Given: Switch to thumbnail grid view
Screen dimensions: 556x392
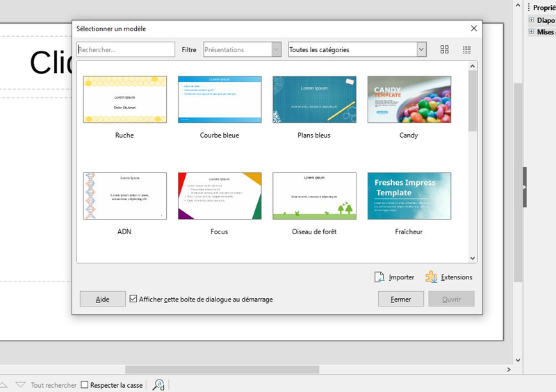Looking at the screenshot, I should pyautogui.click(x=445, y=49).
